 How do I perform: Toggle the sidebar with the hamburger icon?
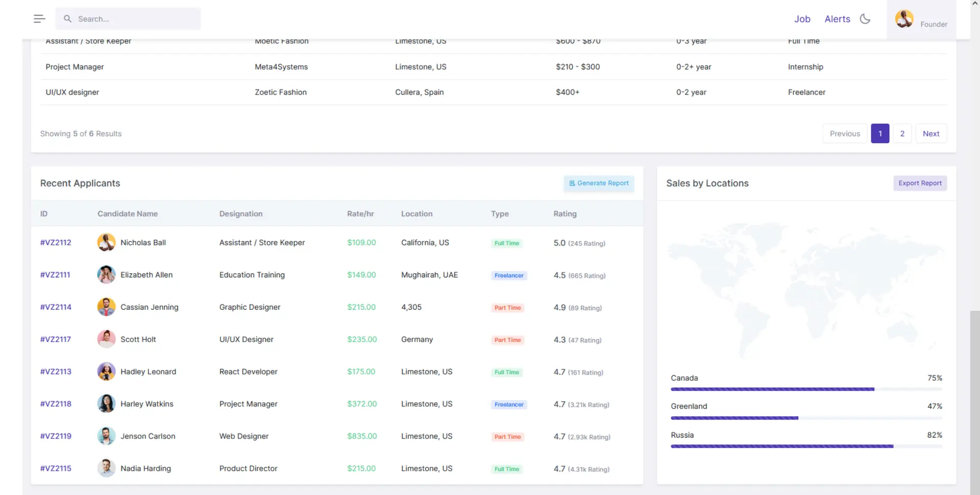[39, 18]
